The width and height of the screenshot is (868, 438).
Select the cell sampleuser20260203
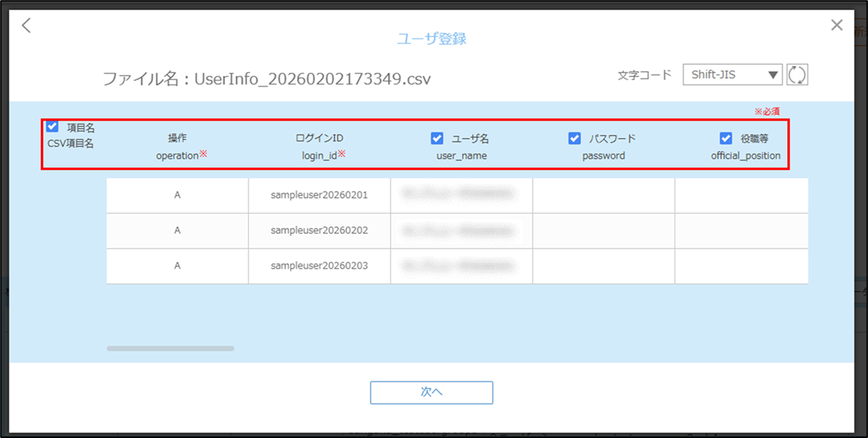coord(320,267)
